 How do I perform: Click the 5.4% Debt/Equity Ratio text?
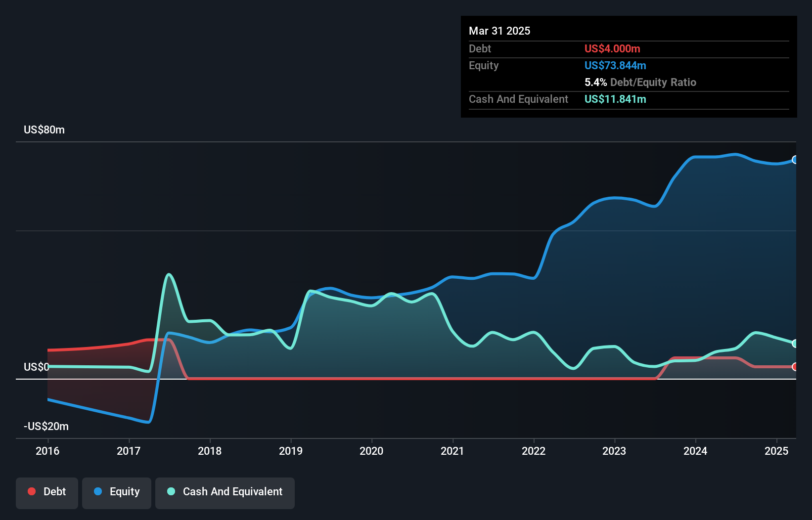(640, 83)
